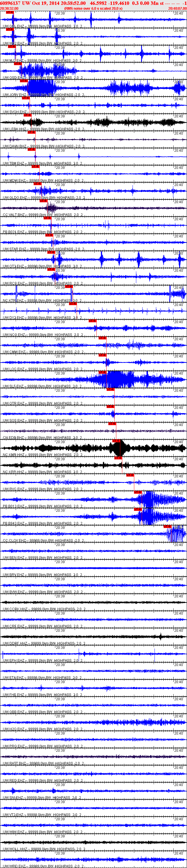Click the header text '60896137 UW Oct 19, 2014'
Viewport: 187px width, 868px height.
click(x=30, y=3)
